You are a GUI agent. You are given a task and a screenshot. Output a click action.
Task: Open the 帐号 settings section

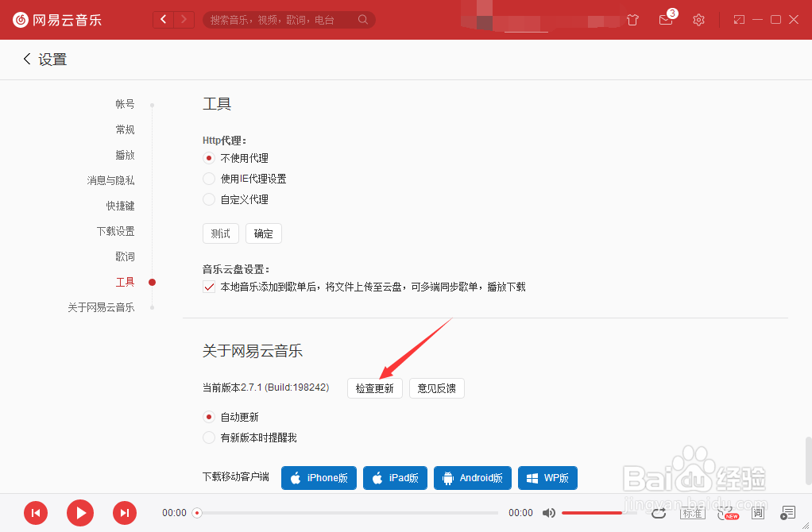coord(125,104)
